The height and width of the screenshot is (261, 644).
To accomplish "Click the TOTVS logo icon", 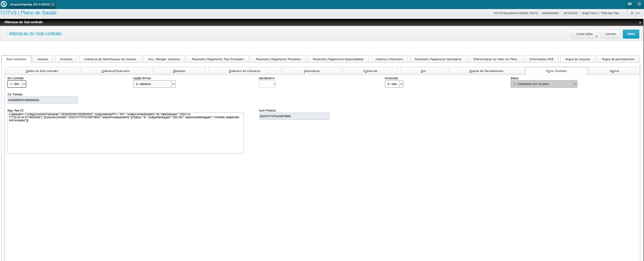I will click(4, 4).
